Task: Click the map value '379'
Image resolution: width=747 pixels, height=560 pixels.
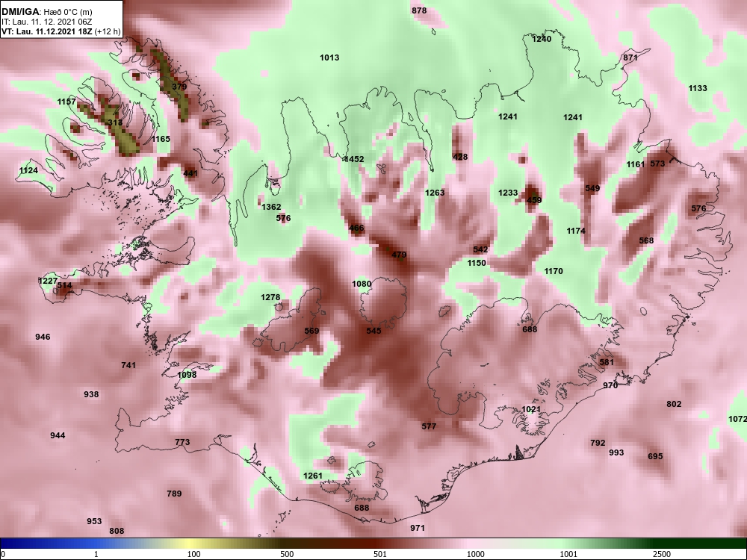Action: point(179,87)
